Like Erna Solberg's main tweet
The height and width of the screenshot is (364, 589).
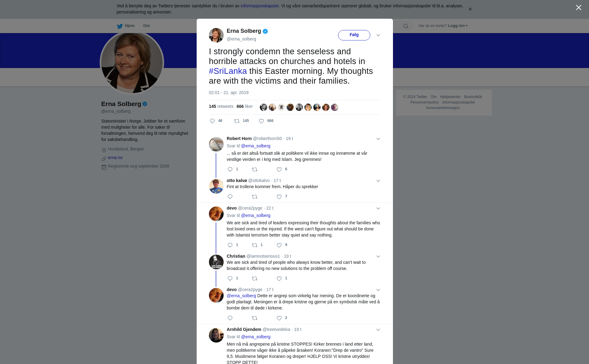coord(261,121)
